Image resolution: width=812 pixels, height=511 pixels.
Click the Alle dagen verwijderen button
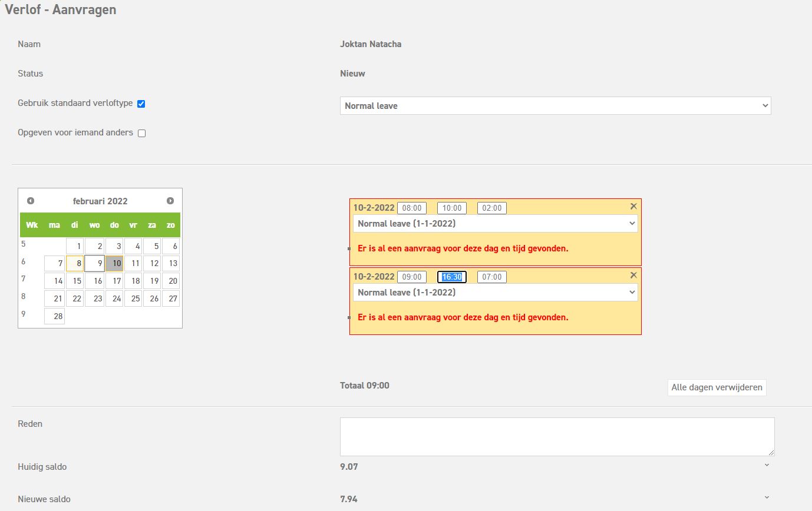pyautogui.click(x=717, y=387)
